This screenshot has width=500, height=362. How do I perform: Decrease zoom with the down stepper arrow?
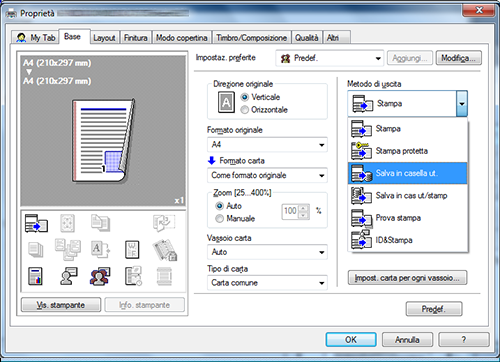tap(303, 216)
